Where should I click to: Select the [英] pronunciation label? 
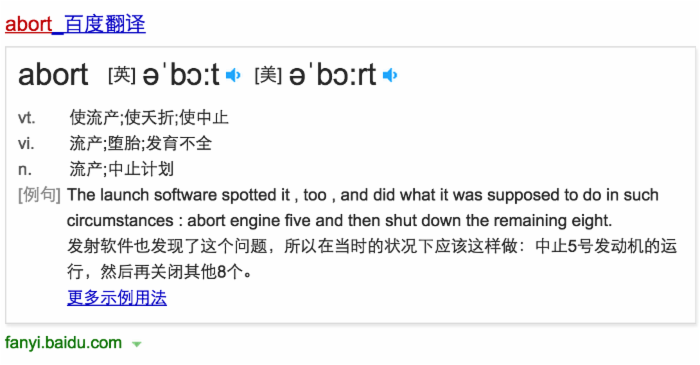pyautogui.click(x=122, y=75)
